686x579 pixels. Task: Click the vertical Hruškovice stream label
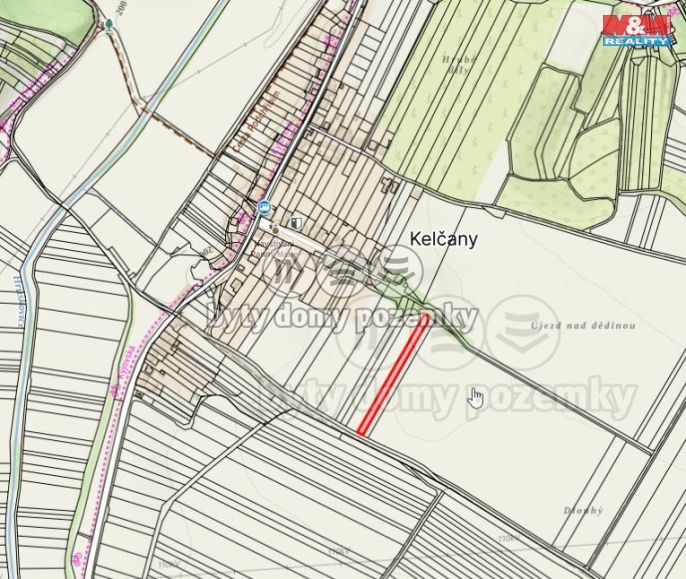tap(20, 302)
